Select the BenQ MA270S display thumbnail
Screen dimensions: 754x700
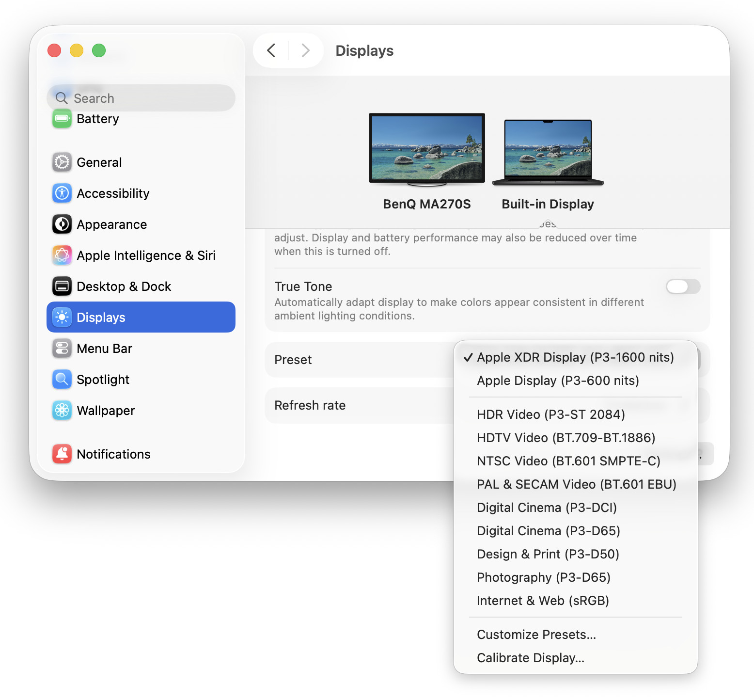coord(426,149)
